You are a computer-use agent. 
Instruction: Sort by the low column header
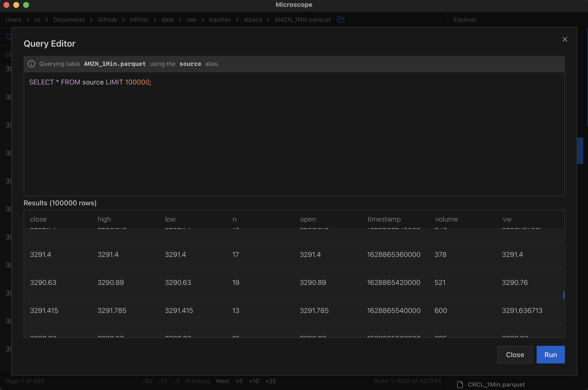[x=170, y=219]
